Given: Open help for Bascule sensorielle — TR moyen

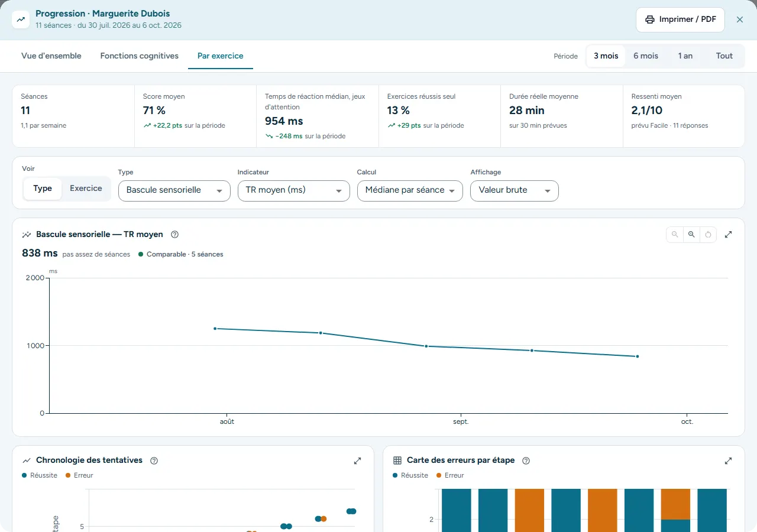Looking at the screenshot, I should click(x=174, y=235).
